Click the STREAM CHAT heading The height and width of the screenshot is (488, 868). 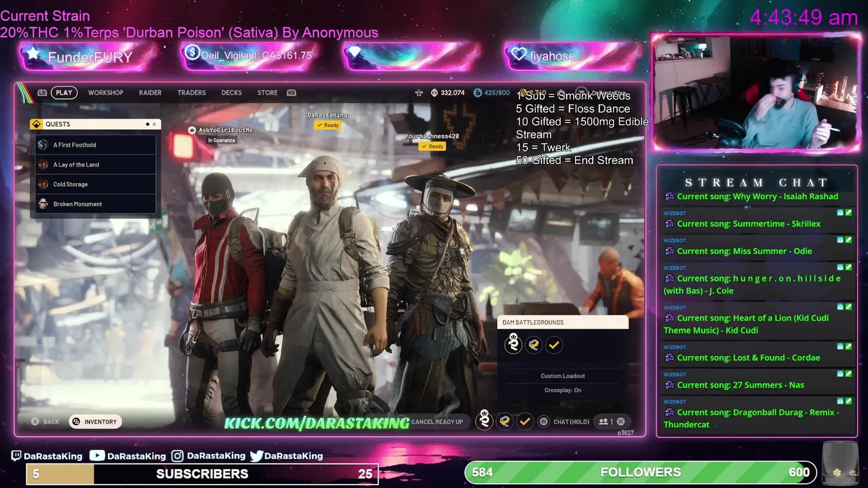[x=757, y=182]
